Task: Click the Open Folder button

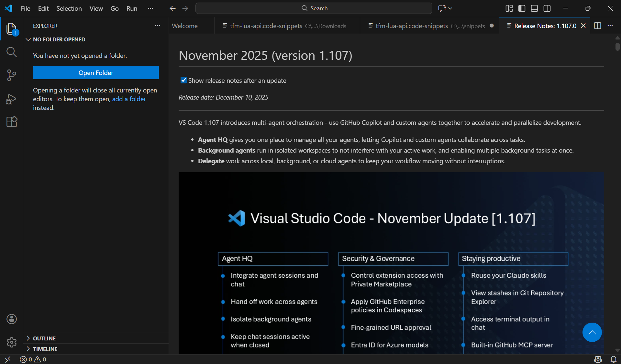Action: click(x=96, y=73)
